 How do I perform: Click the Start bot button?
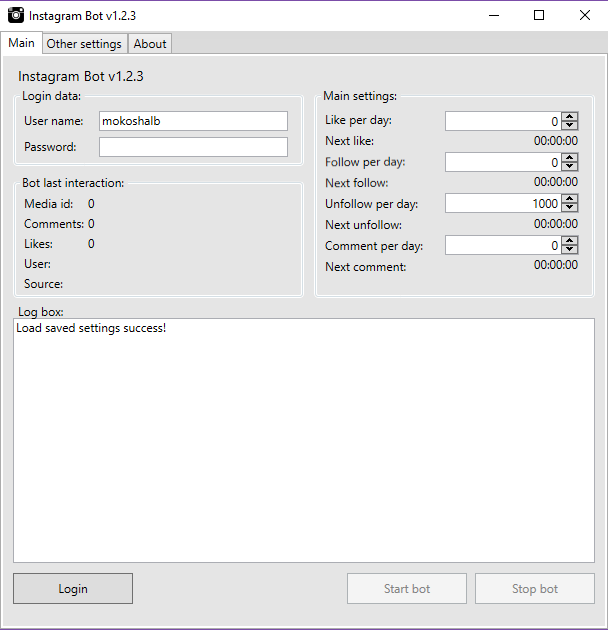point(407,589)
